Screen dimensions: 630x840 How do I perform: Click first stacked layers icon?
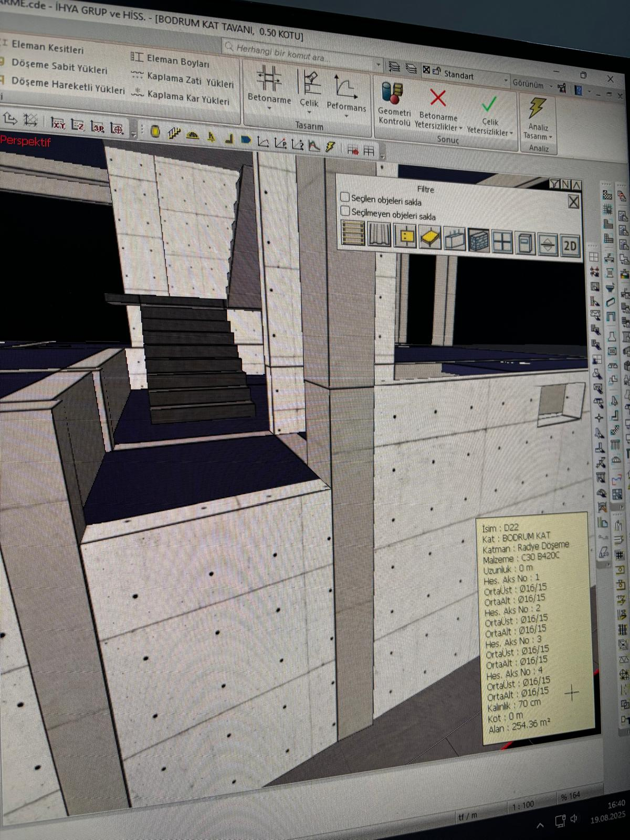(394, 67)
